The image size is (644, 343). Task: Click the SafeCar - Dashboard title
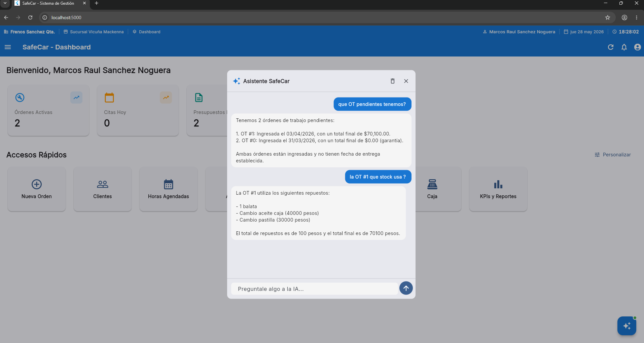click(57, 47)
